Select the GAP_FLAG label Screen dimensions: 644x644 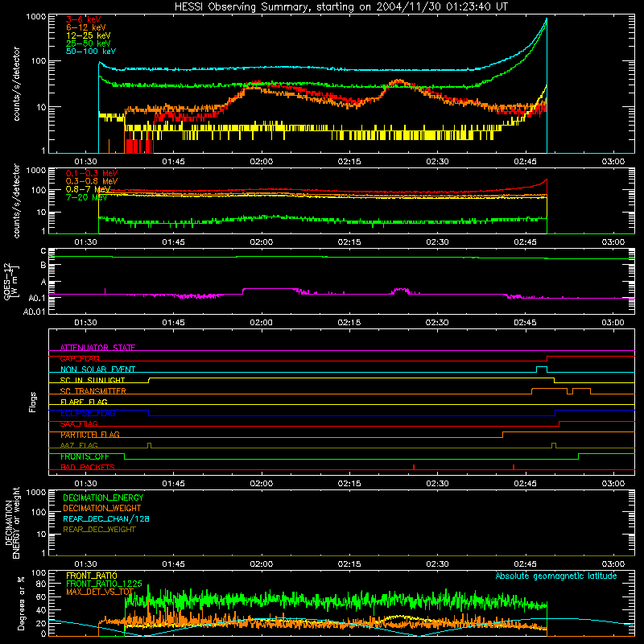(x=80, y=358)
